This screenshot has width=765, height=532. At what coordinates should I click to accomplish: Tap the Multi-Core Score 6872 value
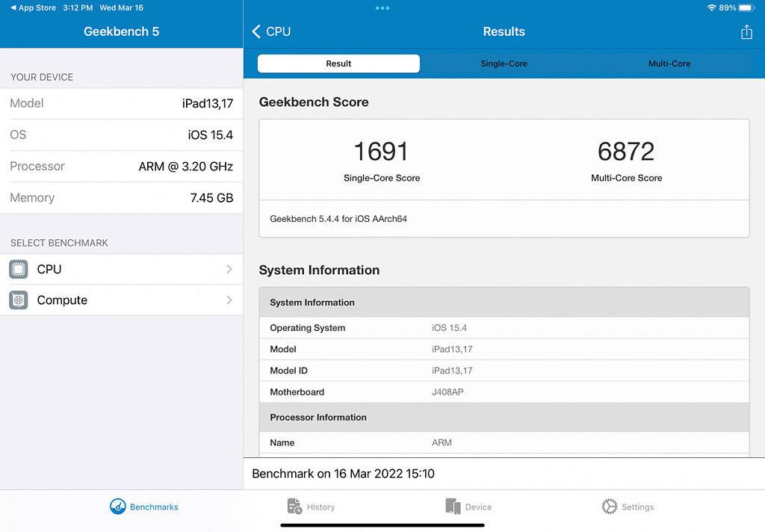[626, 152]
